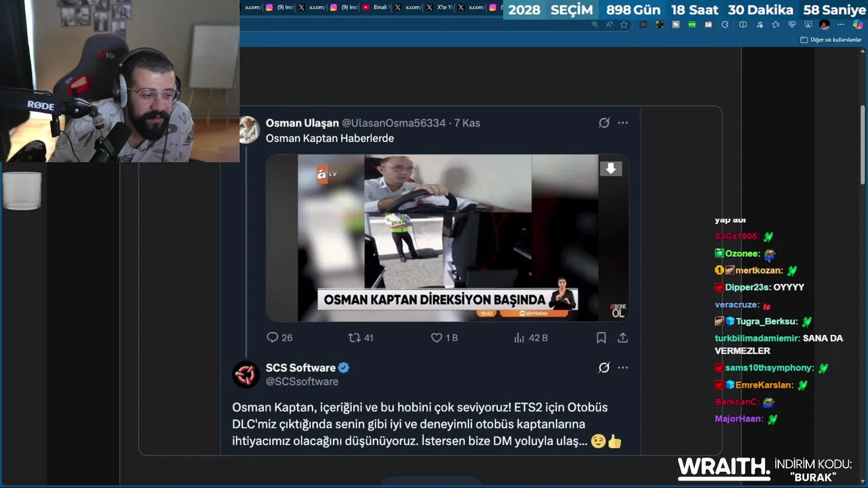Viewport: 868px width, 488px height.
Task: Click chat username 'Tugra_Berksu'
Action: click(766, 321)
